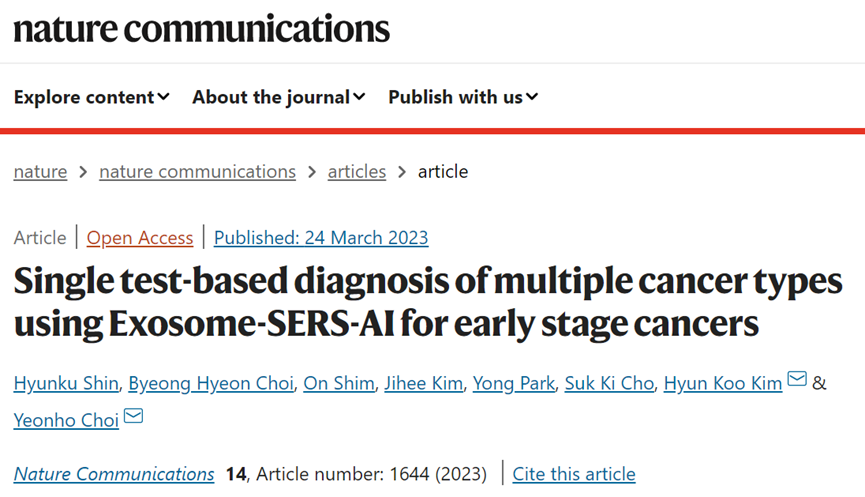
Task: Open author Hyunku Shin's details
Action: 66,383
